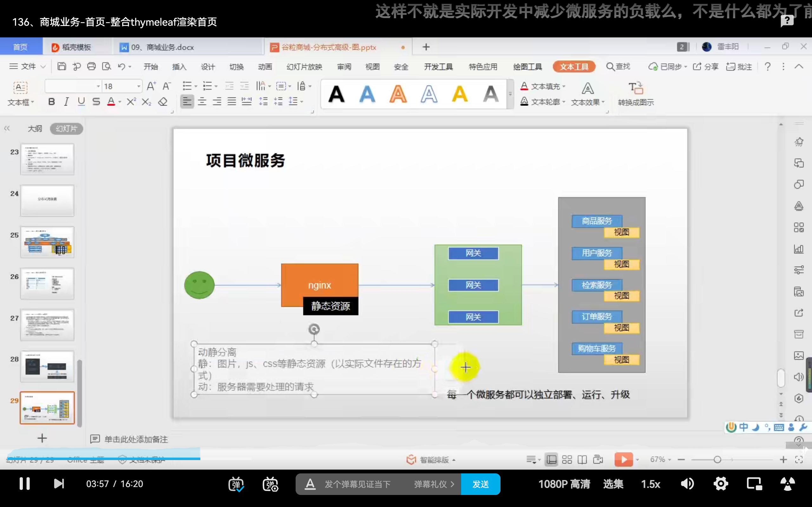Click the clear formatting eraser icon

click(163, 102)
